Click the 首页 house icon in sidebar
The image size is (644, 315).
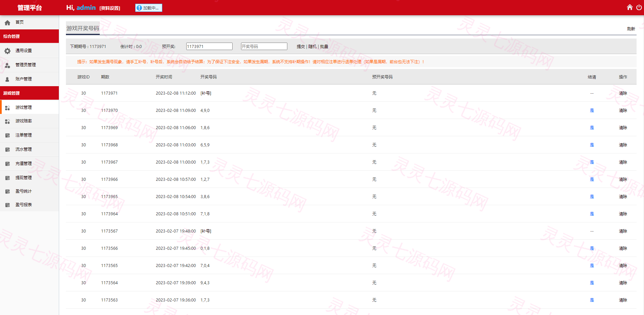[x=7, y=23]
